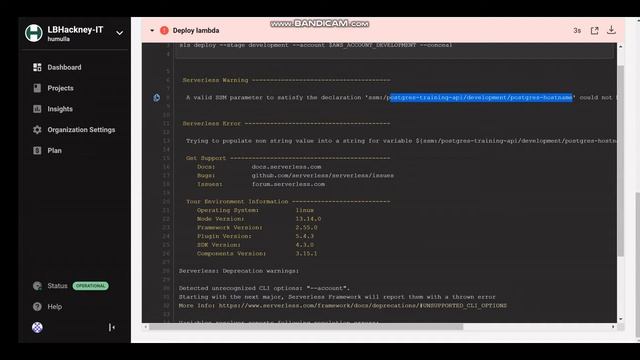The height and width of the screenshot is (360, 640).
Task: Click the 'Serverless: Deprecation warnings:' line
Action: pos(239,271)
